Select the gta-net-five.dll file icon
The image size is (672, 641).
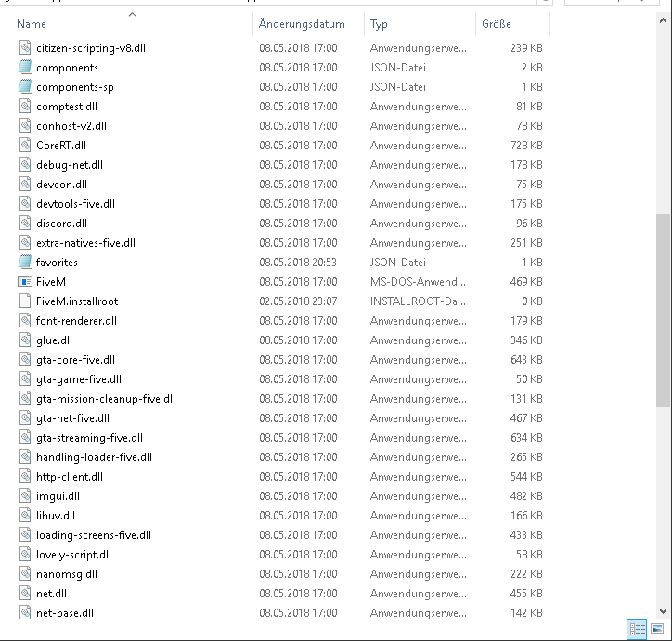pos(25,418)
